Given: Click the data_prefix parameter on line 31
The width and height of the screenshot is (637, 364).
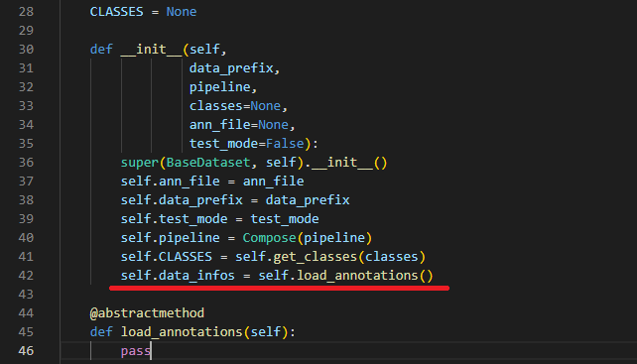Looking at the screenshot, I should pos(231,68).
